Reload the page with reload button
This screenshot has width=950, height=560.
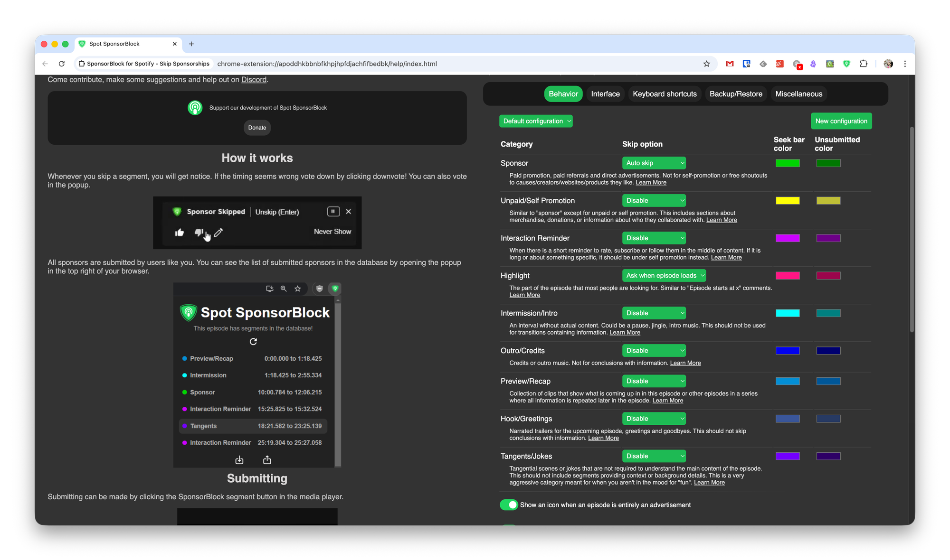tap(62, 64)
